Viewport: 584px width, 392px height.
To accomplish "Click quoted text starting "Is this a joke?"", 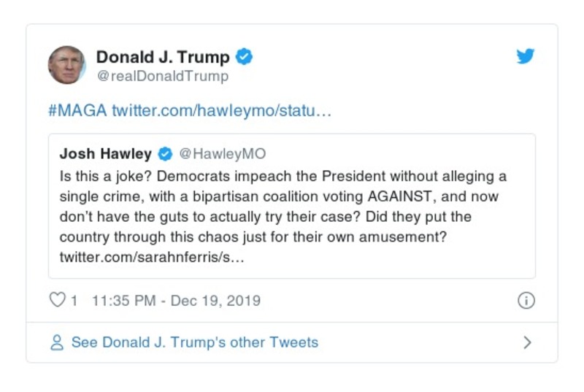I will click(283, 177).
